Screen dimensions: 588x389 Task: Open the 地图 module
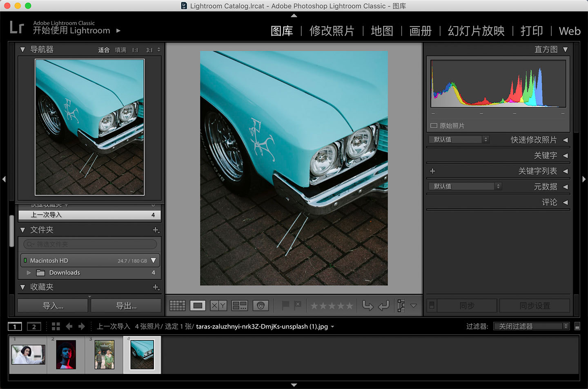coord(382,31)
